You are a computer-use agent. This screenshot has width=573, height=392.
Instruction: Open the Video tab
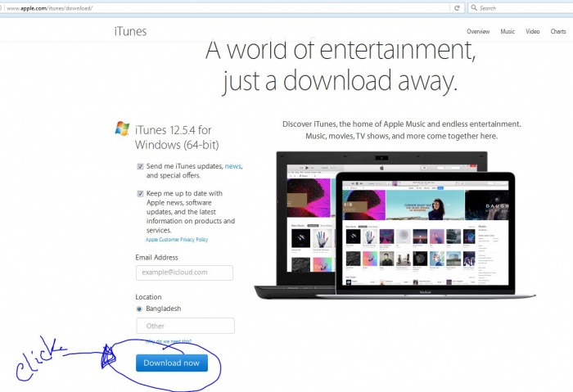pyautogui.click(x=532, y=31)
